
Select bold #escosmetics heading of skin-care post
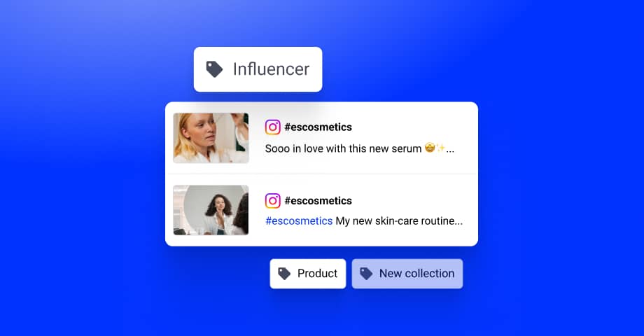318,201
